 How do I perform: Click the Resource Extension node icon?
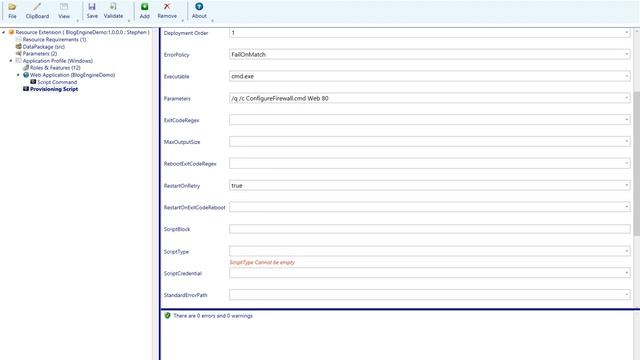tap(11, 32)
